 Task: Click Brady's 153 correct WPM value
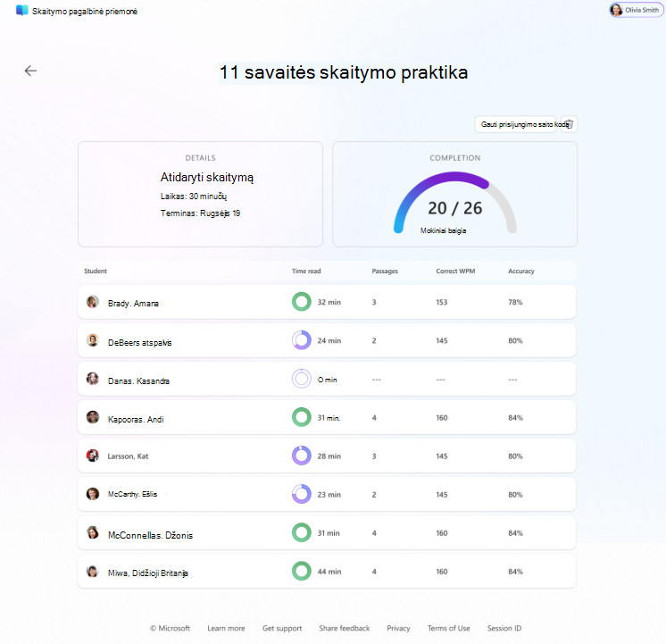click(x=441, y=302)
